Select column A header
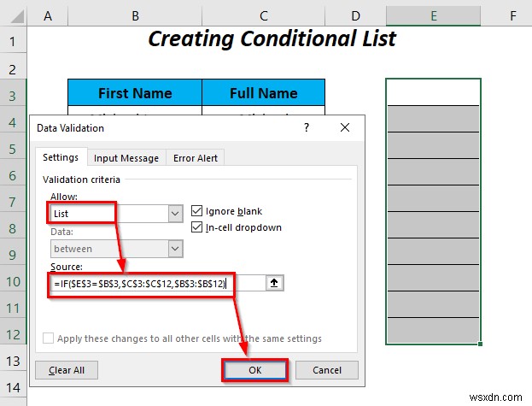This screenshot has height=406, width=532. (x=48, y=16)
